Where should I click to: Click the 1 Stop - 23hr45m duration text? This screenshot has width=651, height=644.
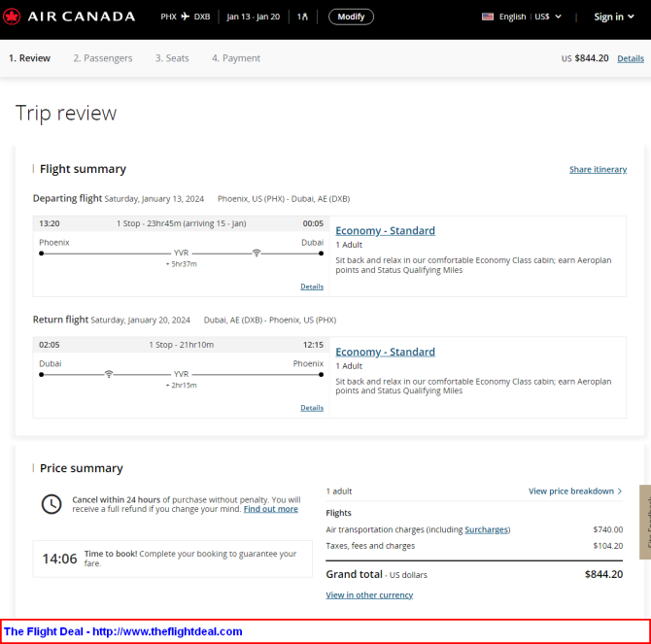[182, 223]
